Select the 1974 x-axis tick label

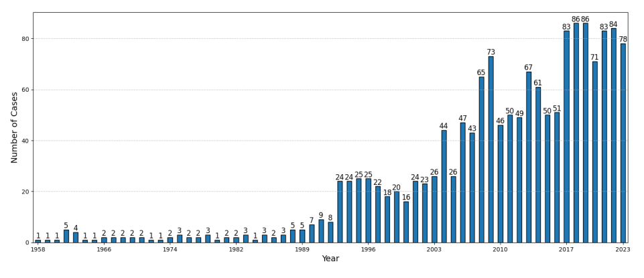click(x=170, y=249)
